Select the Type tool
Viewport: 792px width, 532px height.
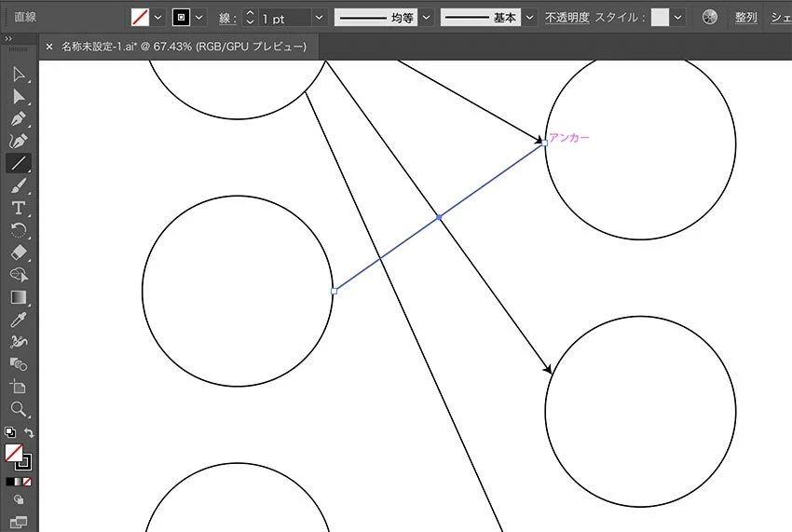tap(19, 208)
